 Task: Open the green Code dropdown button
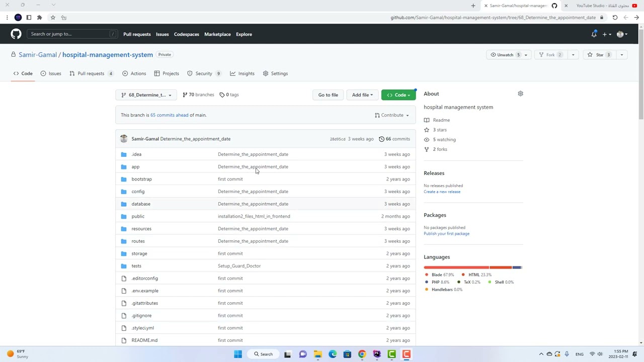coord(398,95)
